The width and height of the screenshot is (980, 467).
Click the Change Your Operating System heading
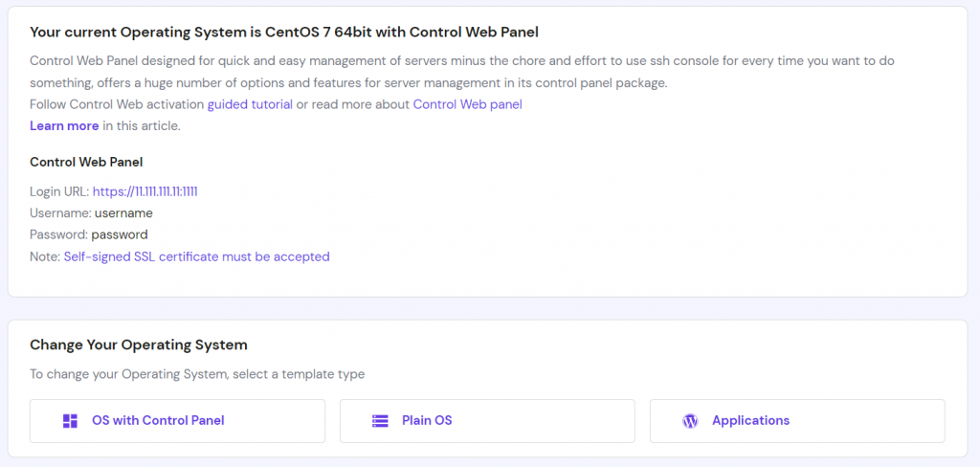pos(139,345)
